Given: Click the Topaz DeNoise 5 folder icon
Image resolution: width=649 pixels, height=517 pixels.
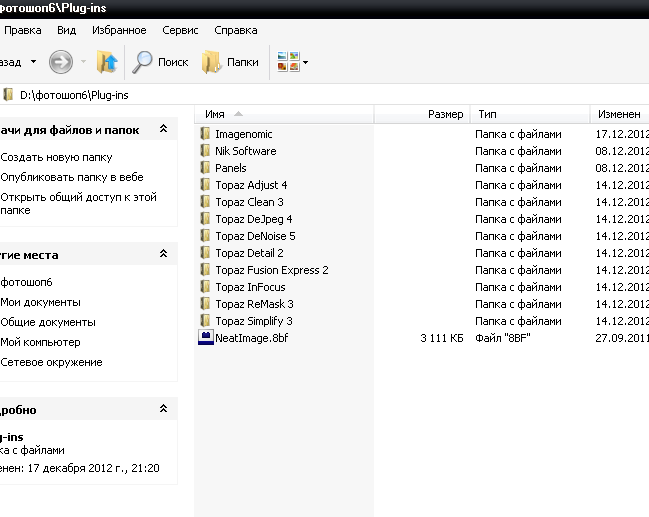Looking at the screenshot, I should click(x=206, y=236).
